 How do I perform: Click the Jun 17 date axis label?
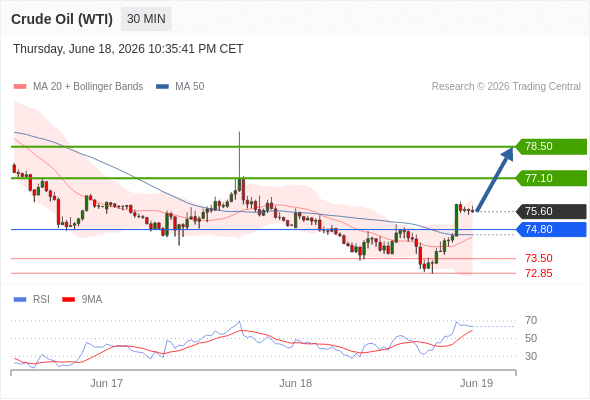[106, 383]
